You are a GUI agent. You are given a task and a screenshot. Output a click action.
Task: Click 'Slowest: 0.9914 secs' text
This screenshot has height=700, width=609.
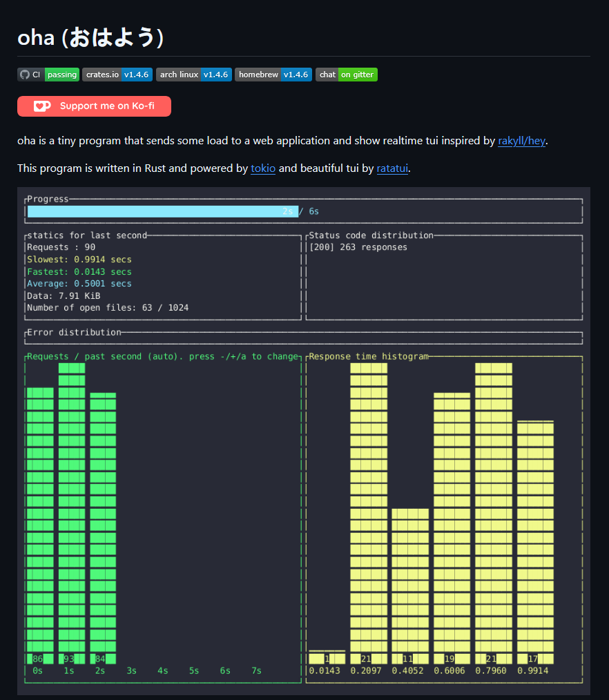tap(79, 260)
